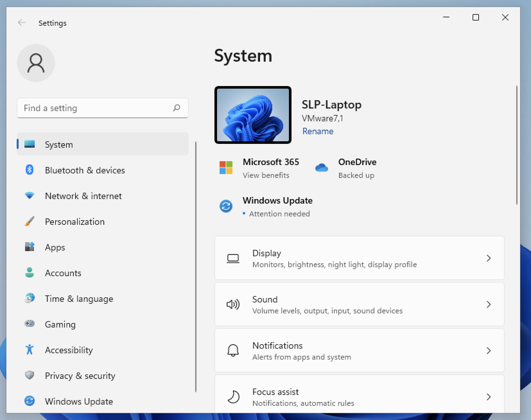Click the Windows Update circular arrows icon in main pane
Screen dimensions: 531x420
[x=226, y=206]
